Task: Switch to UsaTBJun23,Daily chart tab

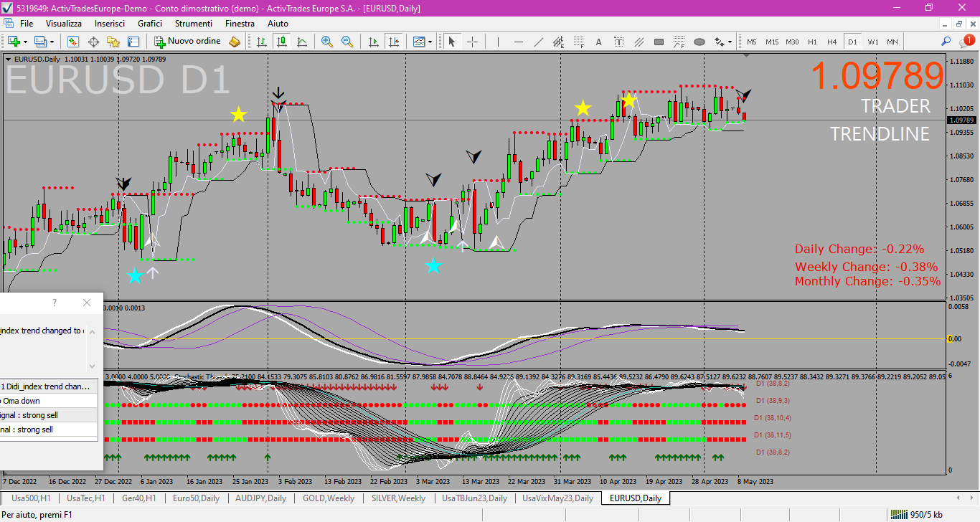Action: tap(474, 498)
